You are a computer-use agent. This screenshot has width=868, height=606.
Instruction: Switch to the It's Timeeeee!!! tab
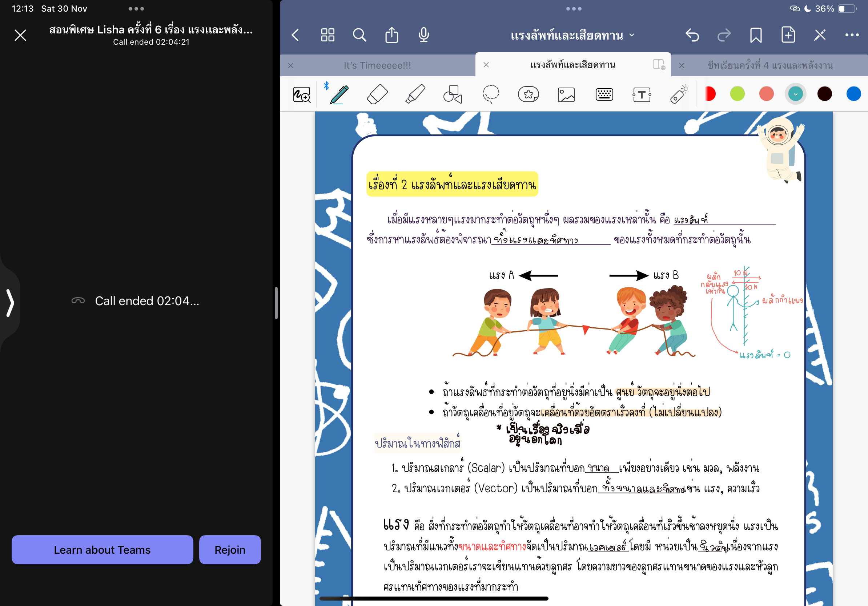(x=377, y=65)
